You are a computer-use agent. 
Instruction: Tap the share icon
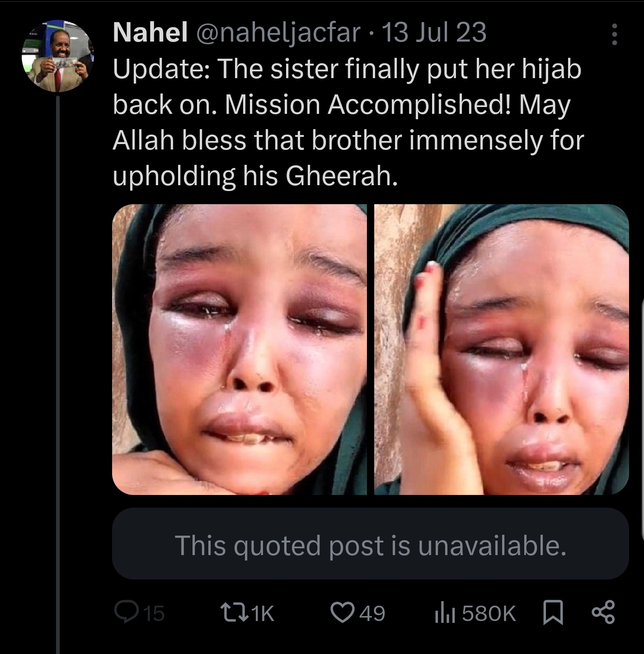coord(603,613)
